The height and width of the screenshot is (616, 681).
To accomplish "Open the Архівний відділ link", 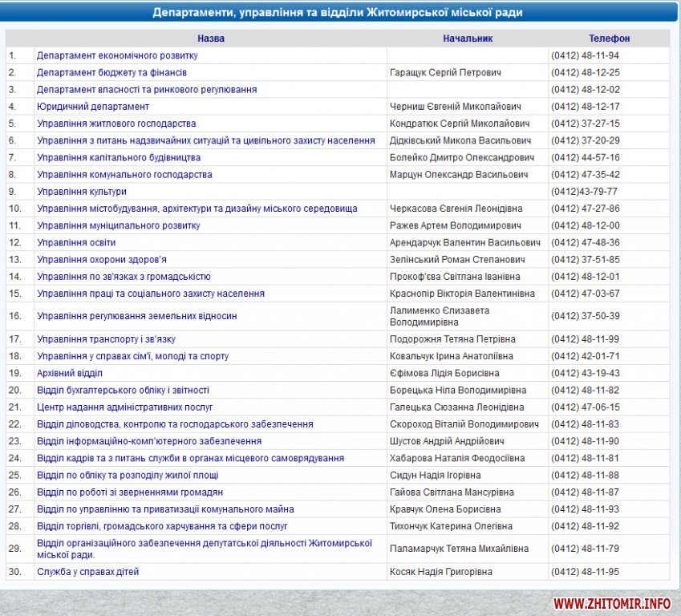I will pyautogui.click(x=70, y=373).
